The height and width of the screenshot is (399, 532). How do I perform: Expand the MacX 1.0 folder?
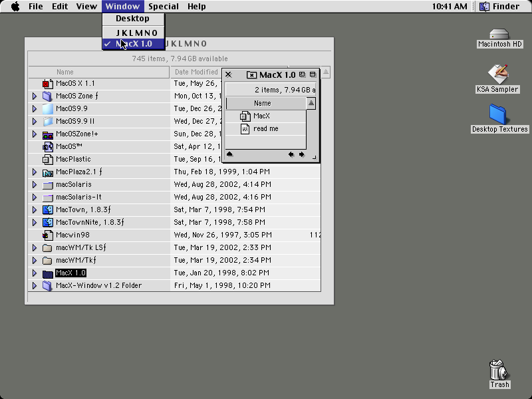click(35, 273)
